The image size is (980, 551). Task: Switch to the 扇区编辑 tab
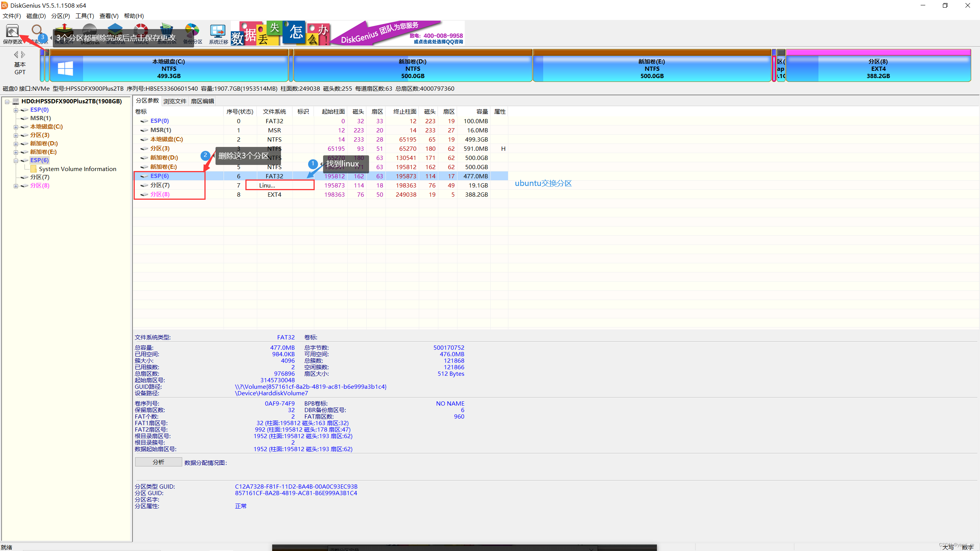203,101
